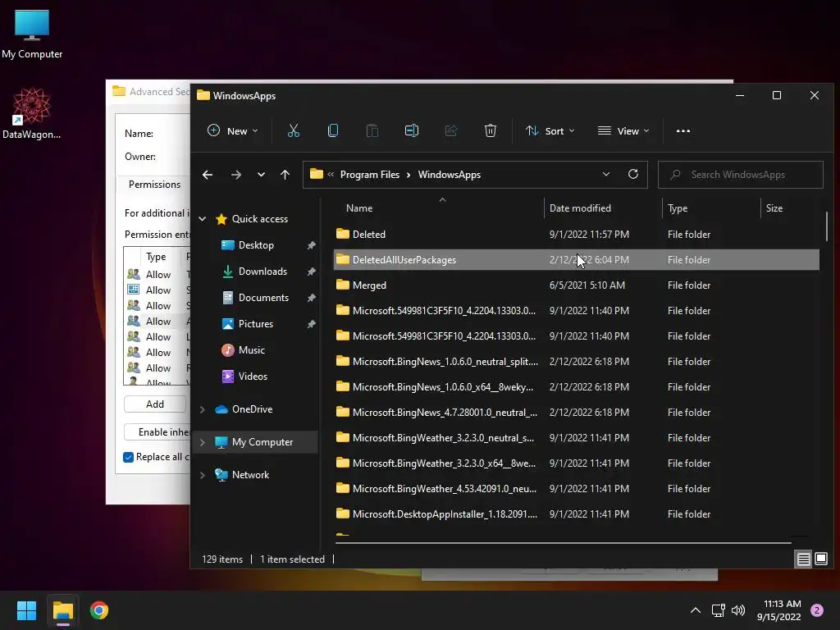The width and height of the screenshot is (840, 630).
Task: Open the volume control in the tray
Action: 738,610
